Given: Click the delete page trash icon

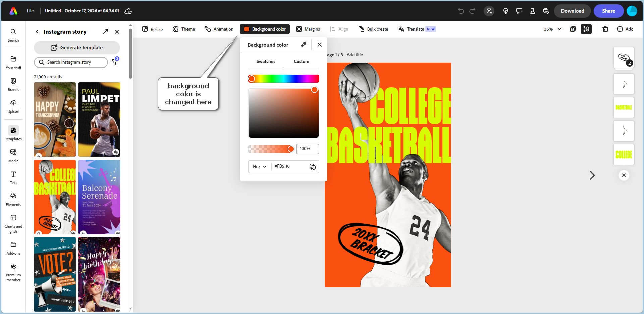Looking at the screenshot, I should pyautogui.click(x=605, y=29).
